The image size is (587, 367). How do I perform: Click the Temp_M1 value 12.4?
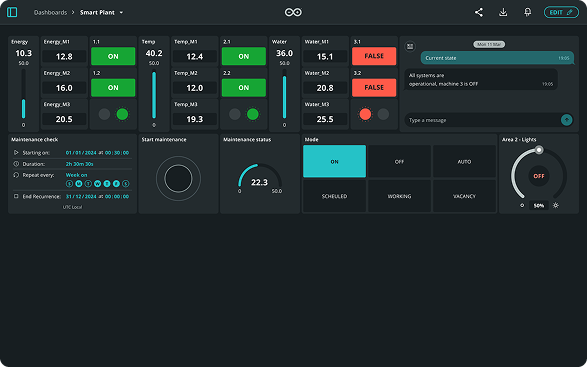coord(195,57)
